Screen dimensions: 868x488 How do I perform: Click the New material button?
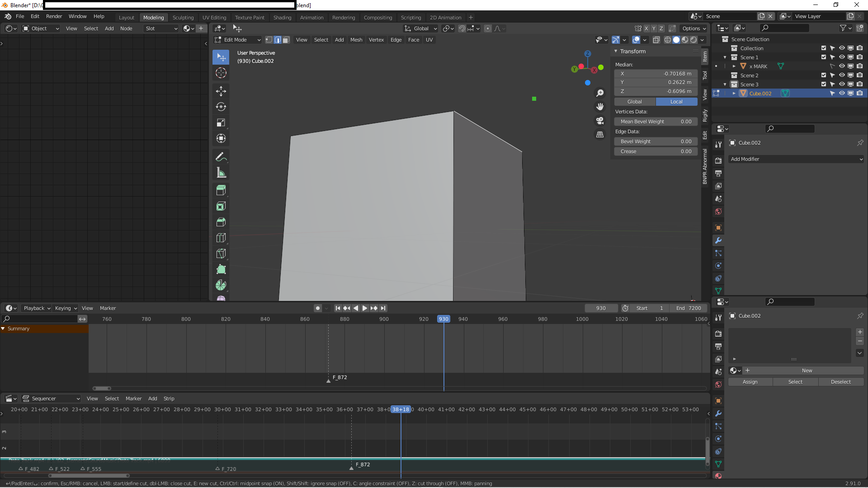click(807, 371)
